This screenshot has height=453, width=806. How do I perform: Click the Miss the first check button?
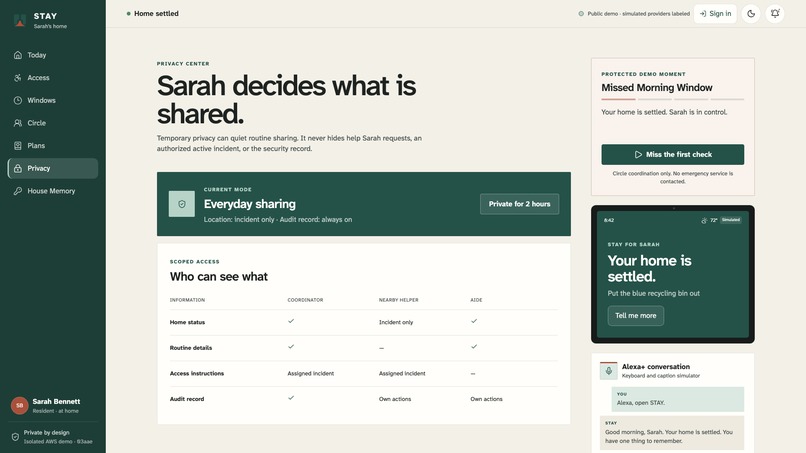click(x=672, y=154)
